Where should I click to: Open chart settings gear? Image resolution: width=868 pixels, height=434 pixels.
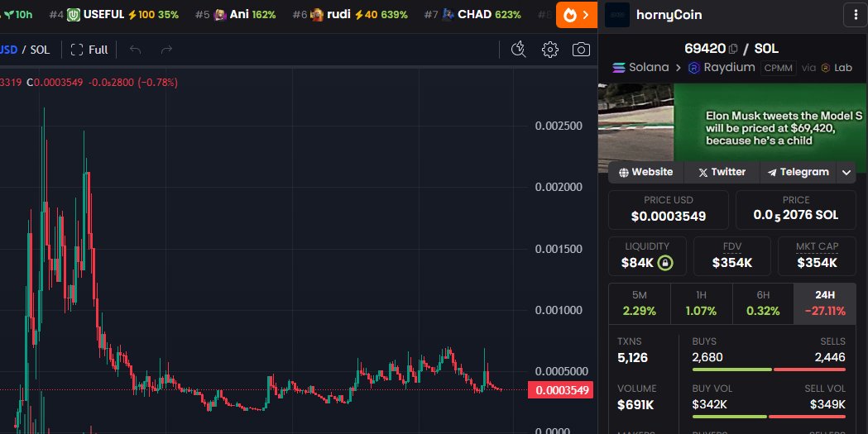(549, 50)
